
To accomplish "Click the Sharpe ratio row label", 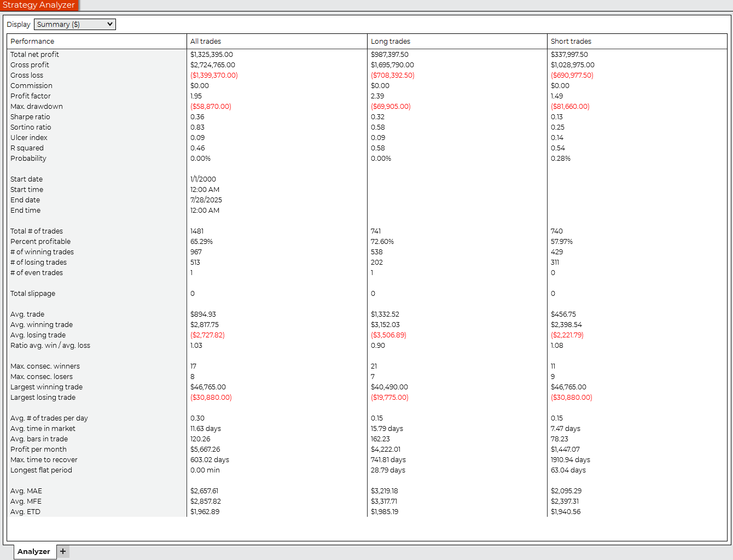I will coord(30,117).
